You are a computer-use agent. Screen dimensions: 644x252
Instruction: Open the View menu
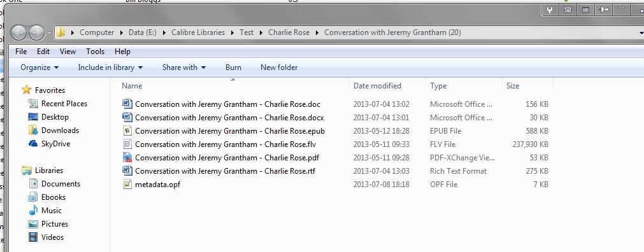point(68,52)
